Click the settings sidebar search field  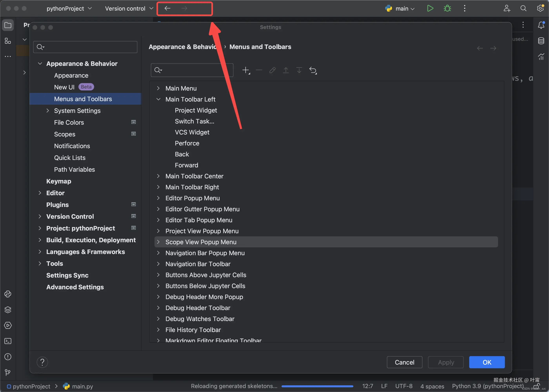point(89,47)
